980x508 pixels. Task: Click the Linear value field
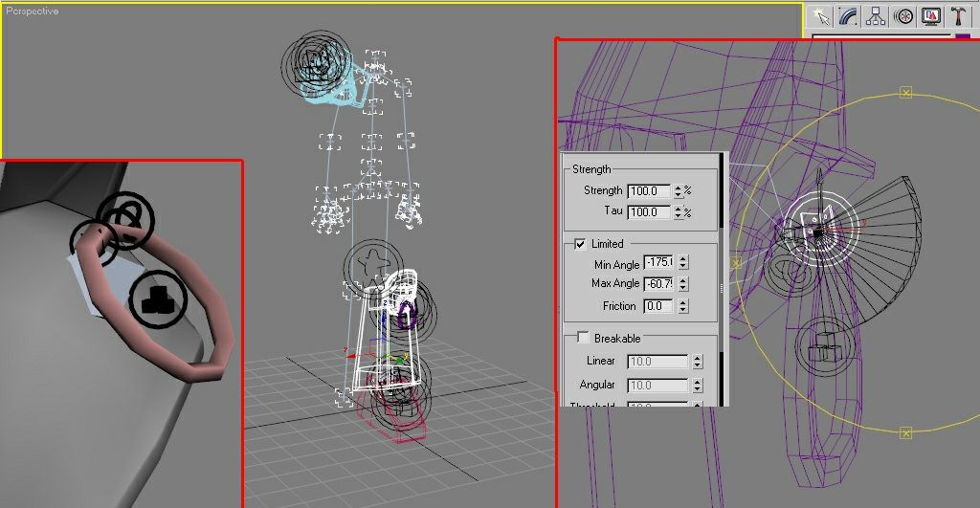coord(657,362)
